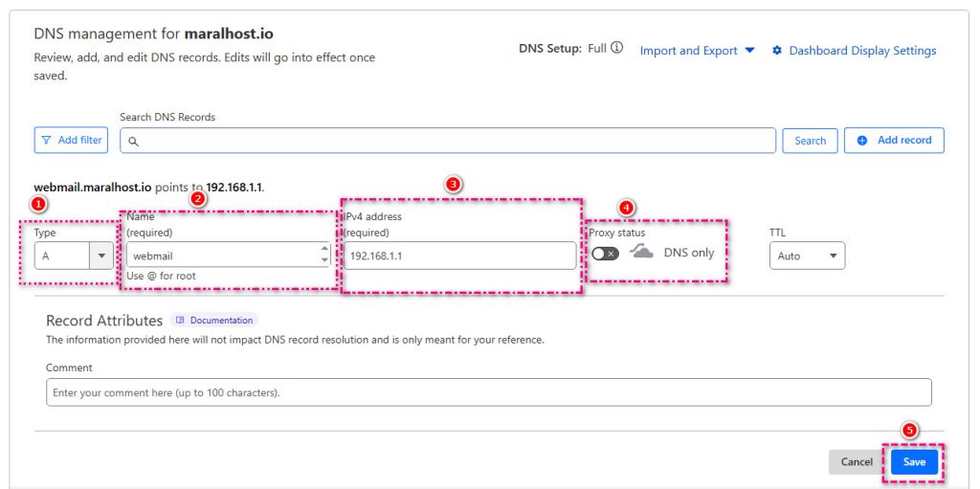This screenshot has width=980, height=489.
Task: Open the TTL dropdown set to Auto
Action: pyautogui.click(x=807, y=256)
